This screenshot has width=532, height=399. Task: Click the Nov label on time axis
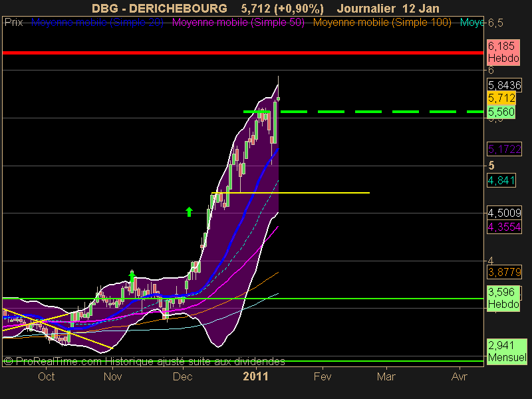112,376
